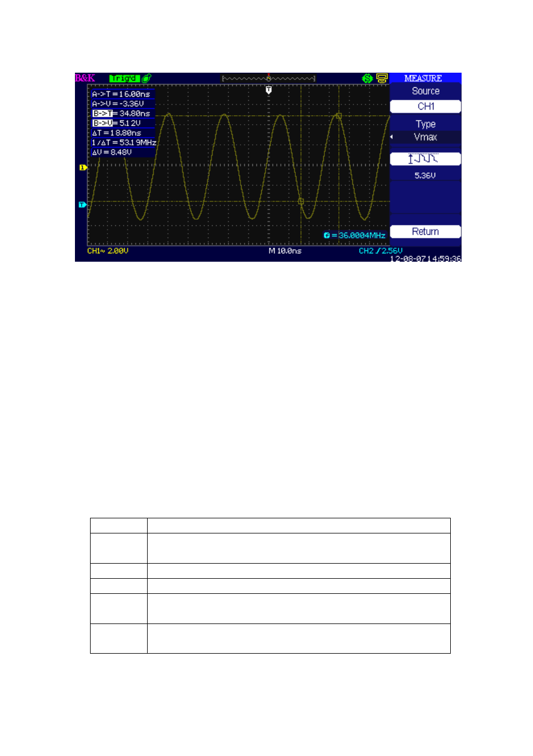Click the ΔV = 8.48V readout
533x756 pixels.
coord(112,152)
